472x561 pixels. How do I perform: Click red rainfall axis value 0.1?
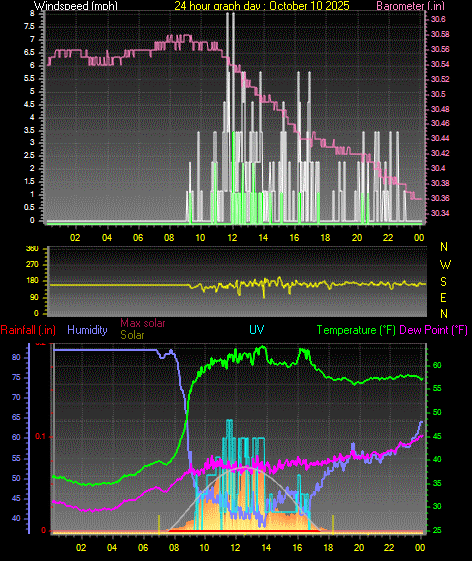40,436
